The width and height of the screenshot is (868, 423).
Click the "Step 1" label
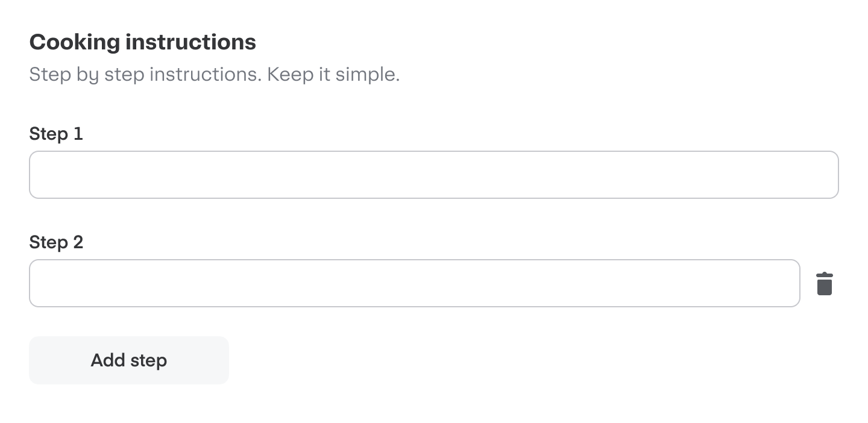tap(56, 134)
